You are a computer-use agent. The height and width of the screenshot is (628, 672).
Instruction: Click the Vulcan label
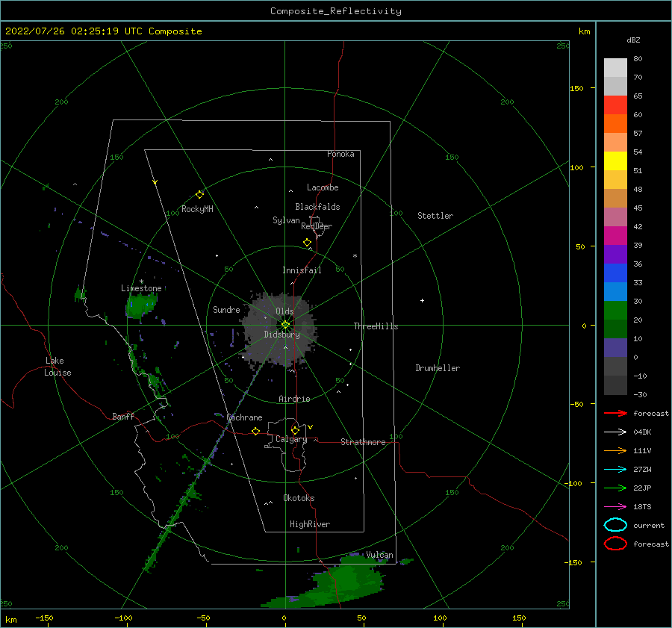pyautogui.click(x=379, y=555)
